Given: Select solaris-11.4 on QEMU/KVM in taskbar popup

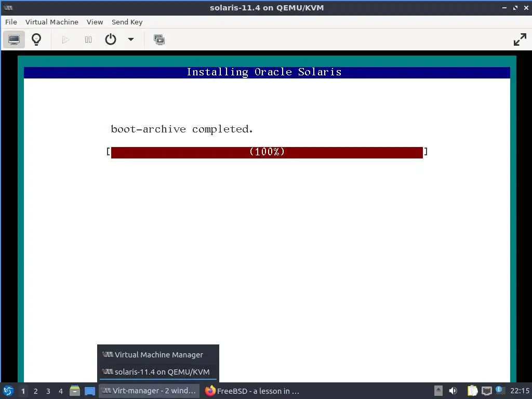Looking at the screenshot, I should point(158,372).
